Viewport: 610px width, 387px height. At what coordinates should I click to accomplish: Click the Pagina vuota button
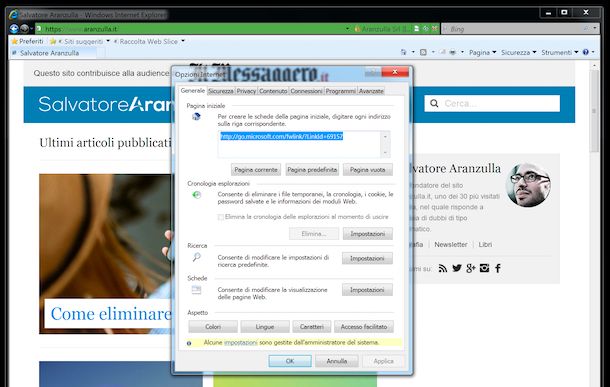pyautogui.click(x=368, y=170)
